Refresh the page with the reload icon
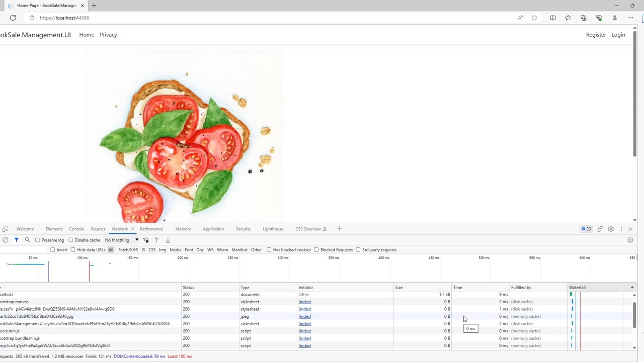Image resolution: width=644 pixels, height=362 pixels. 13,18
